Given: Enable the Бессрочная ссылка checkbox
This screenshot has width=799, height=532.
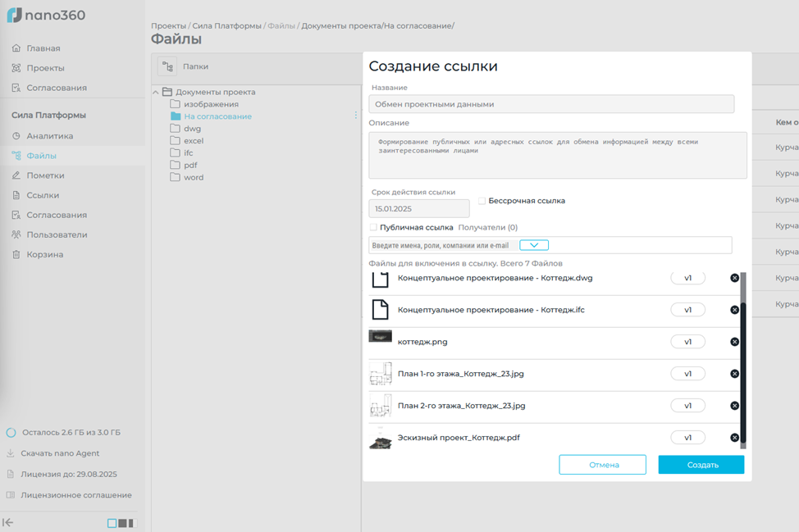Looking at the screenshot, I should coord(482,201).
